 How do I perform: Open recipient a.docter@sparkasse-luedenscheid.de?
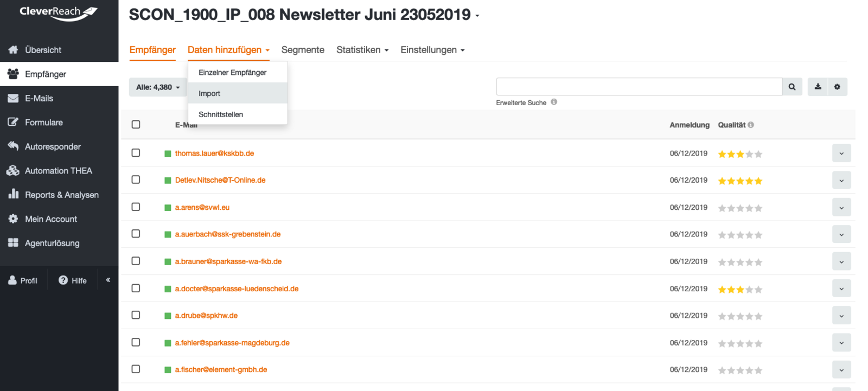tap(237, 289)
